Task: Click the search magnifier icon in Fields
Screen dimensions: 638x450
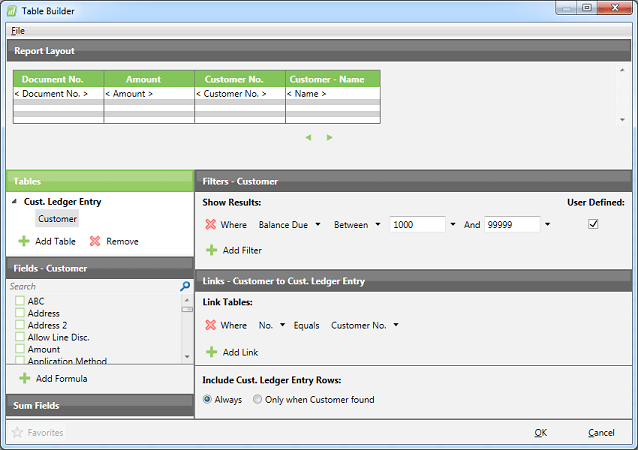Action: [185, 286]
